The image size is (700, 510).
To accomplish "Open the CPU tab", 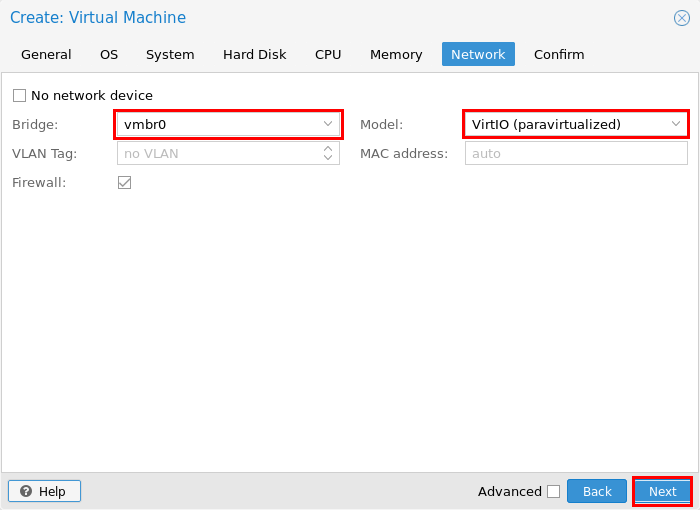I will coord(328,54).
